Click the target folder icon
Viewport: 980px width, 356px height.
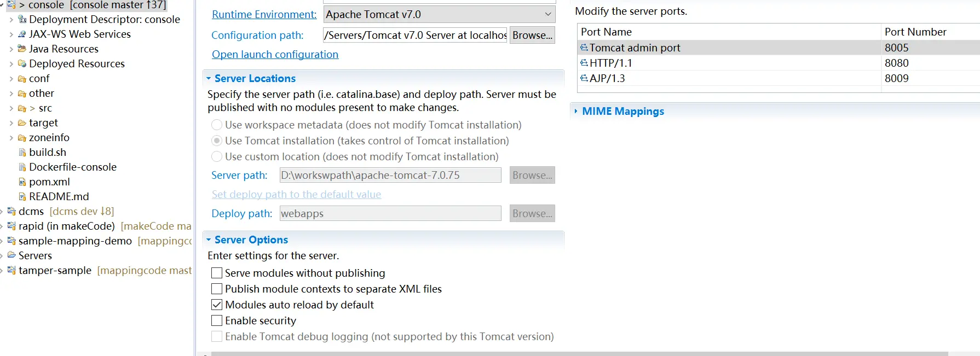click(x=22, y=122)
